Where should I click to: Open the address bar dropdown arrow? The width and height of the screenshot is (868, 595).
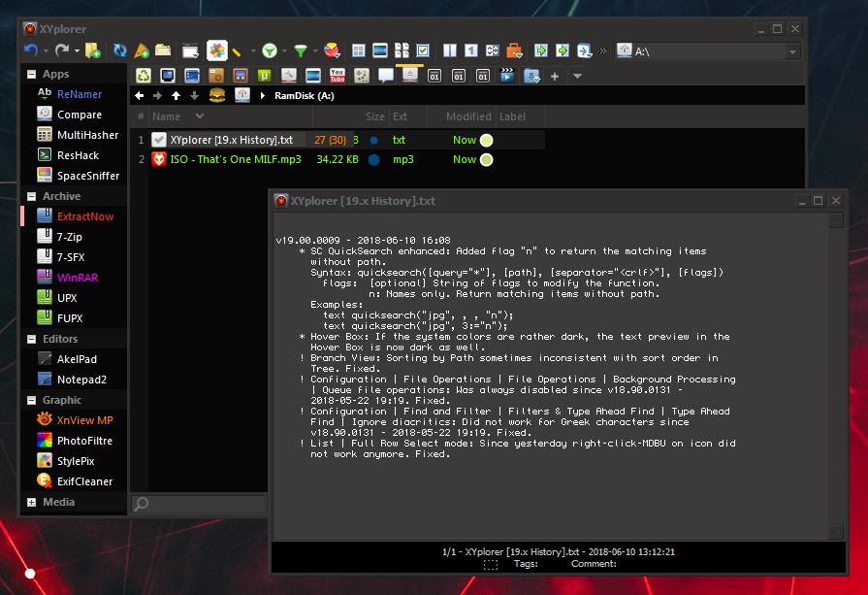tap(792, 51)
